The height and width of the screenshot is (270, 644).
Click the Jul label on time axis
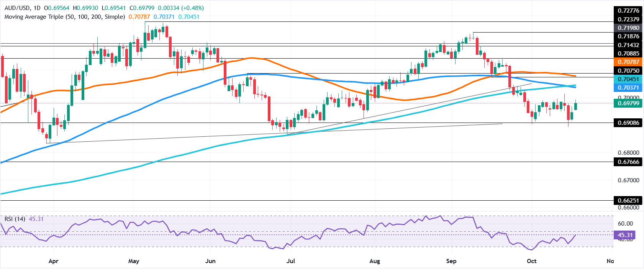coord(291,261)
